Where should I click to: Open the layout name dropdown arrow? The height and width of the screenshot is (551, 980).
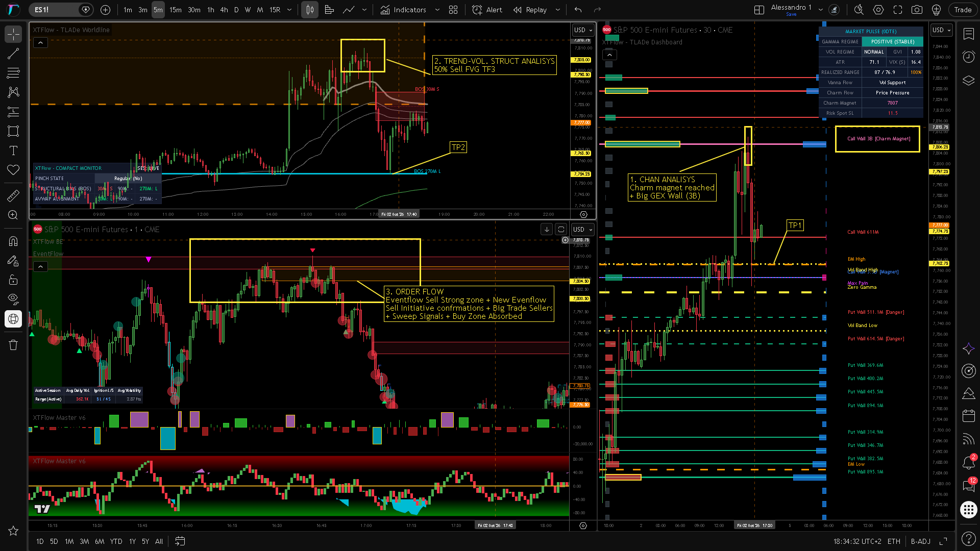point(821,10)
